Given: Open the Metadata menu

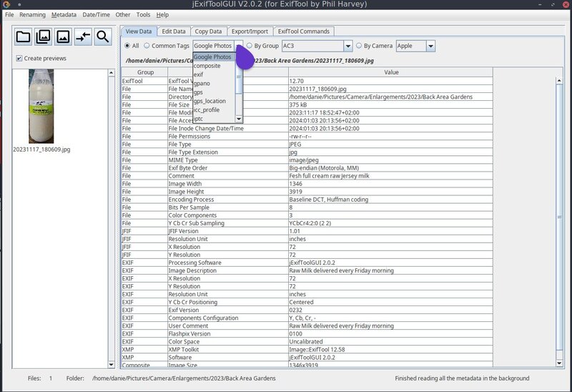Looking at the screenshot, I should coord(64,14).
